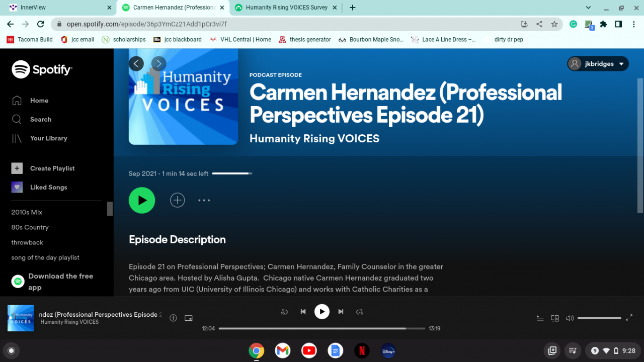Viewport: 644px width, 362px height.
Task: Open the Chrome three-dot menu
Action: point(634,24)
